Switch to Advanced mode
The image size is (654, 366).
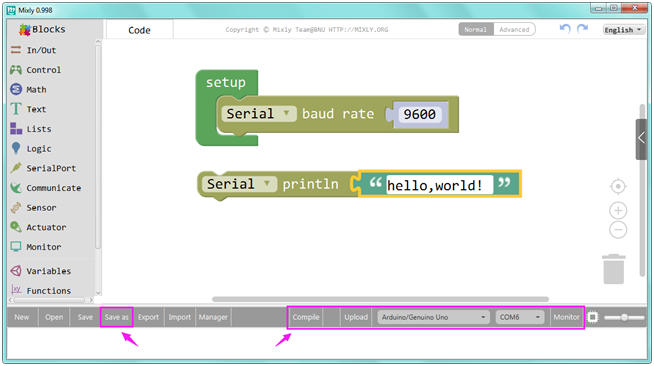pos(514,30)
